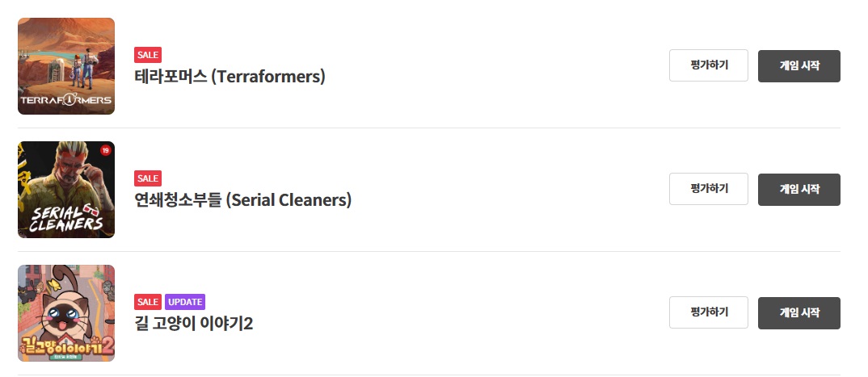Click the SERIAL CLEANERS logo on the cover
Viewport: 868px width, 377px height.
[x=63, y=218]
